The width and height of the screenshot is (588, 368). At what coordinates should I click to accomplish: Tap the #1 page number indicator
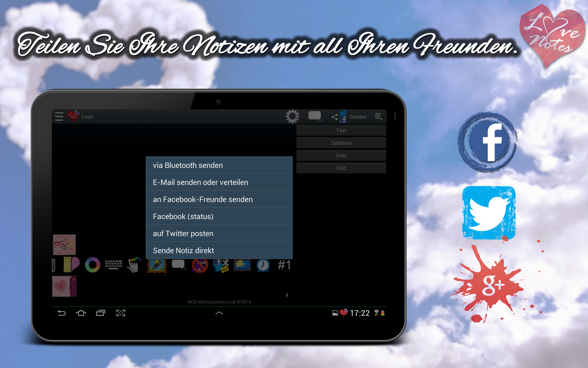[284, 265]
